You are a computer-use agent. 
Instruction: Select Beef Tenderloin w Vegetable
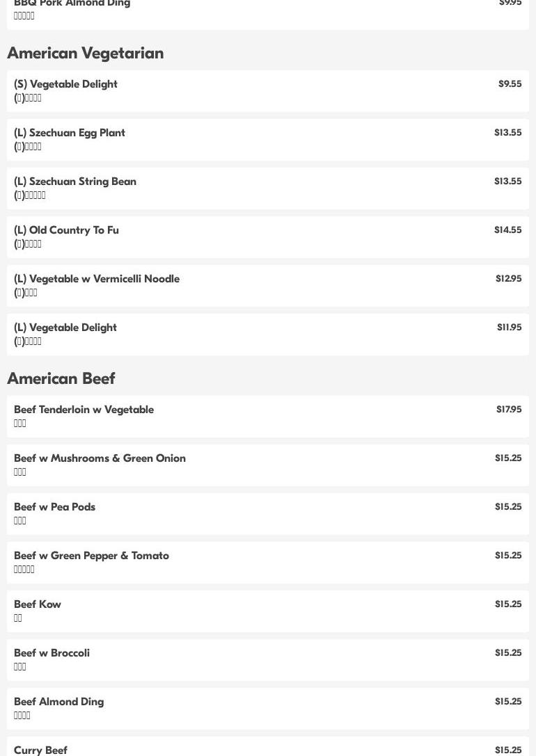coord(268,417)
